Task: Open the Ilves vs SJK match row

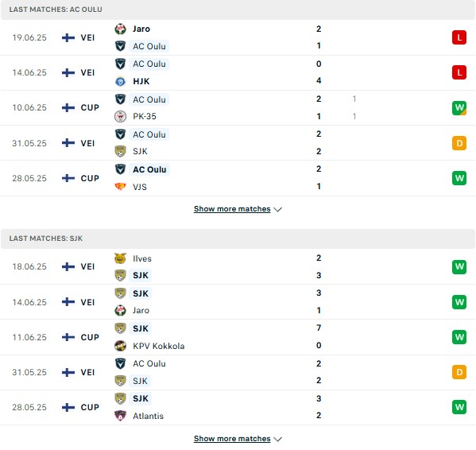Action: click(238, 266)
